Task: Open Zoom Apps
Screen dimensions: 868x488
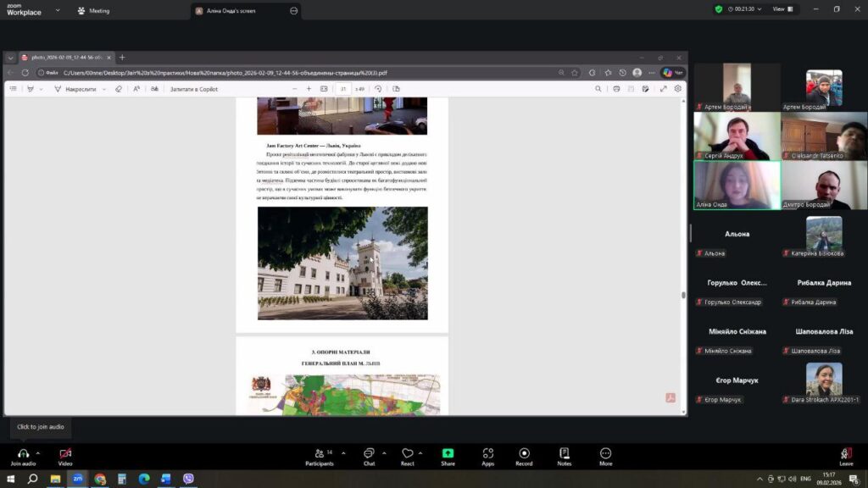Action: click(487, 454)
